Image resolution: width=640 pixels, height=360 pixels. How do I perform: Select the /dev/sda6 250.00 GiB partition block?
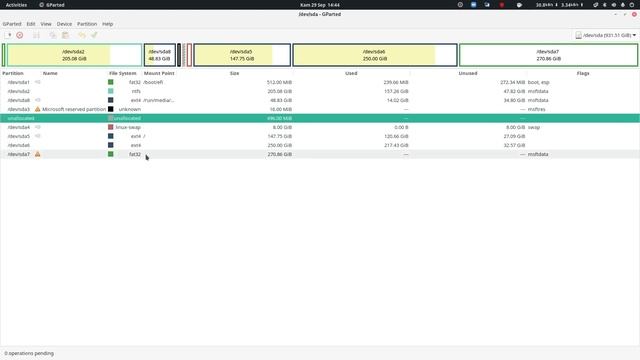pos(375,55)
